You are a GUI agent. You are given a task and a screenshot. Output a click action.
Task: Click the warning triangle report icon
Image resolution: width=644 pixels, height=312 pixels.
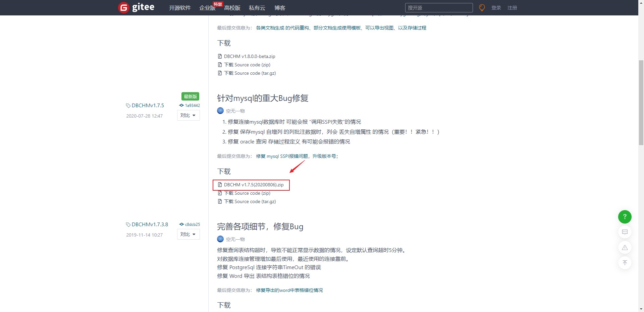coord(625,248)
